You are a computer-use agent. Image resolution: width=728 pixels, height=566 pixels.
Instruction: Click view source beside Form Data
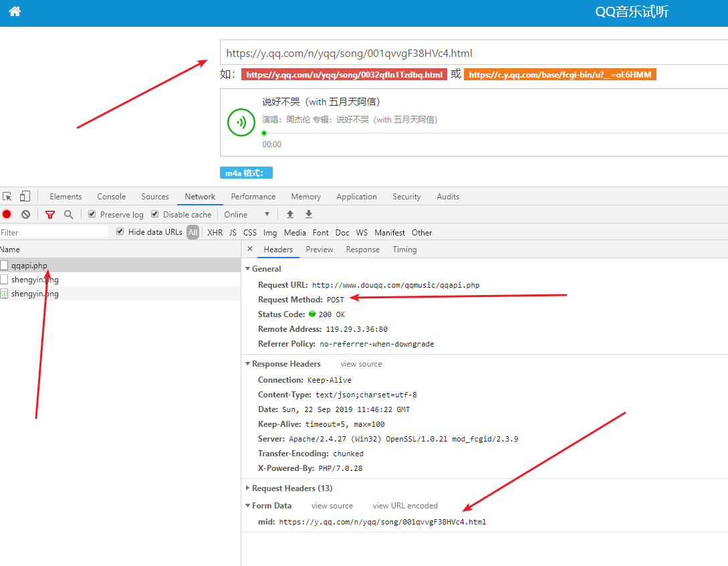[x=332, y=506]
